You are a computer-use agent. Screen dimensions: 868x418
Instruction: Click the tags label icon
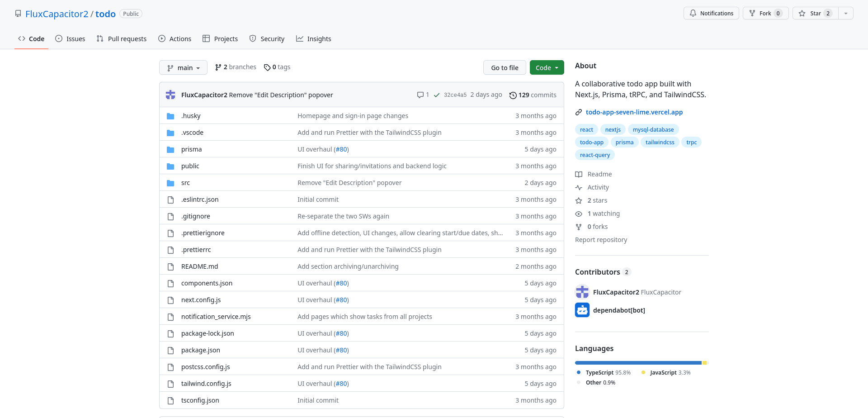(x=268, y=67)
